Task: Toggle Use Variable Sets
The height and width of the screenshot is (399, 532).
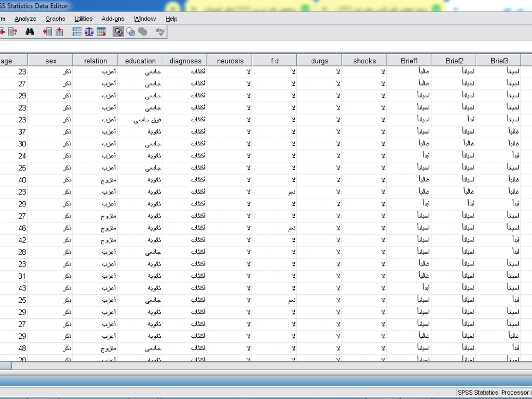Action: click(130, 31)
